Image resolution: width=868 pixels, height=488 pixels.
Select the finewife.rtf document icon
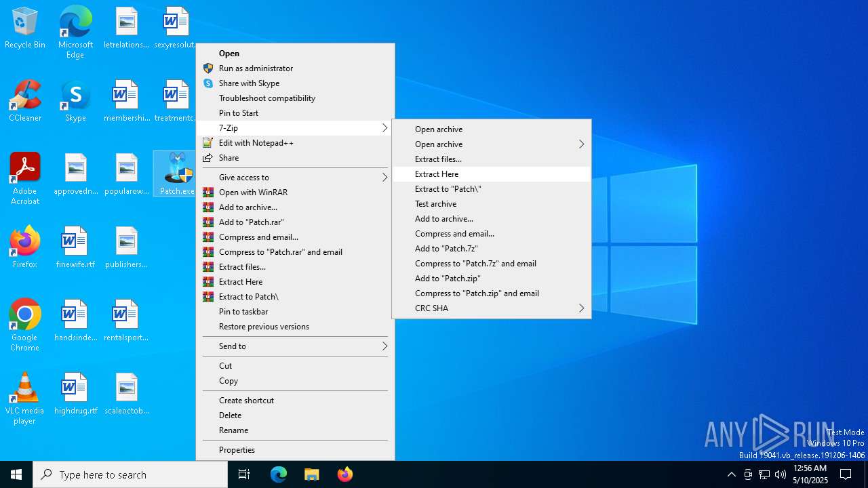pos(75,247)
